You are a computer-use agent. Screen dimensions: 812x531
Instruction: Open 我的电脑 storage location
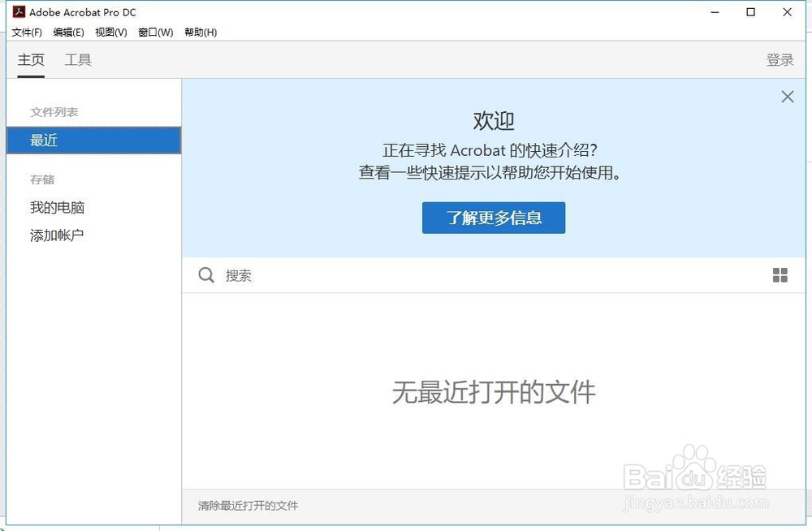tap(57, 208)
